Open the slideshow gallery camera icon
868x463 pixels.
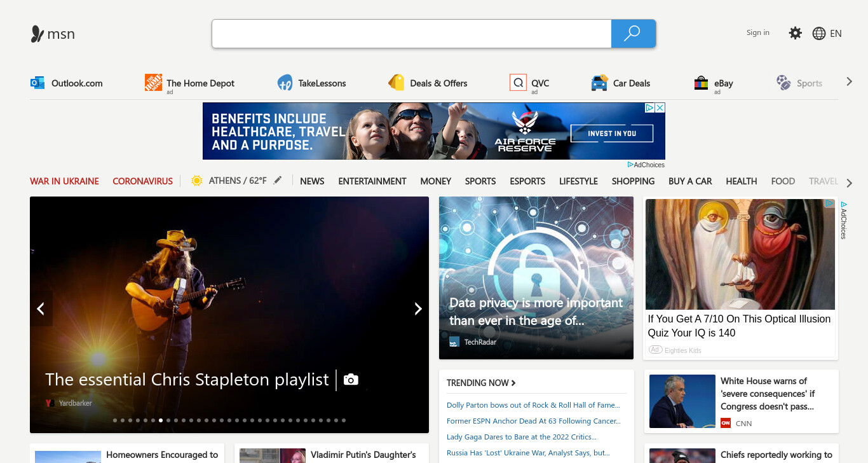[x=351, y=380]
